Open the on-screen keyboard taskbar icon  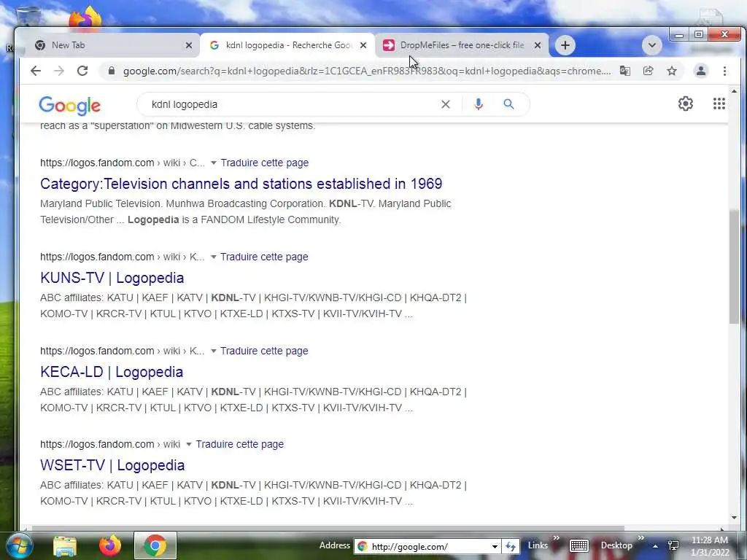[x=579, y=545]
